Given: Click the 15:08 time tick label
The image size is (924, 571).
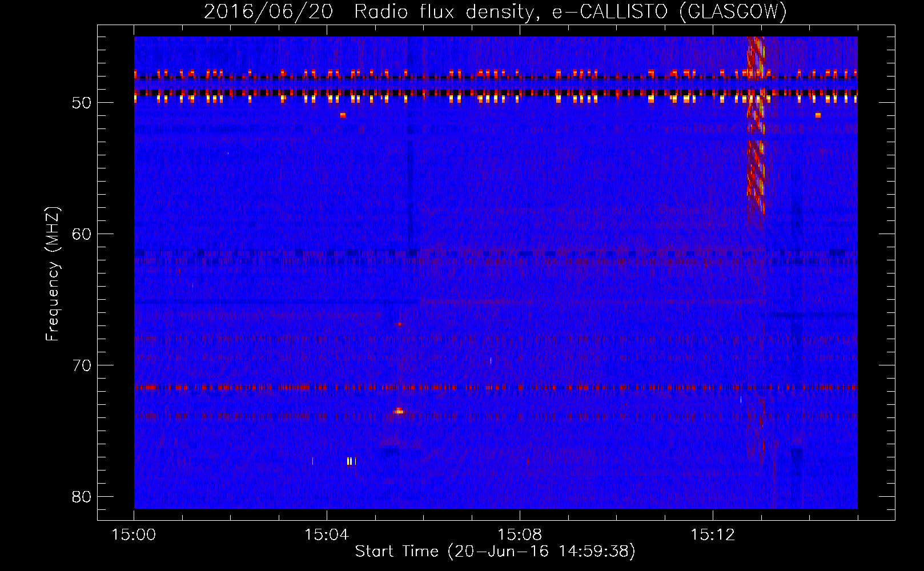Looking at the screenshot, I should (520, 535).
